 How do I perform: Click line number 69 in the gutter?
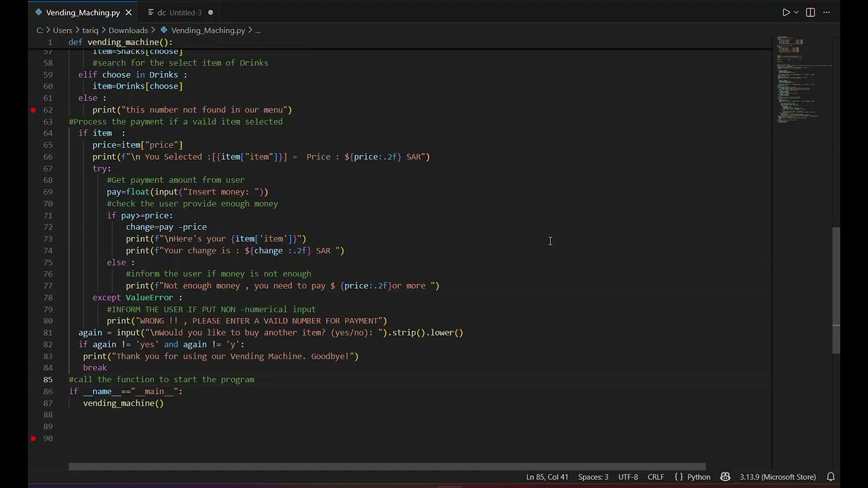47,192
